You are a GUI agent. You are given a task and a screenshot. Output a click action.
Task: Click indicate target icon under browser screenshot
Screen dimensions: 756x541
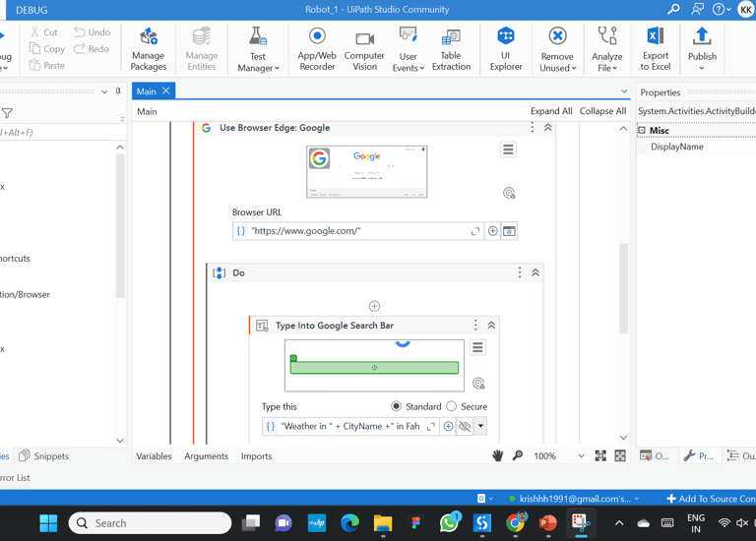pos(509,193)
